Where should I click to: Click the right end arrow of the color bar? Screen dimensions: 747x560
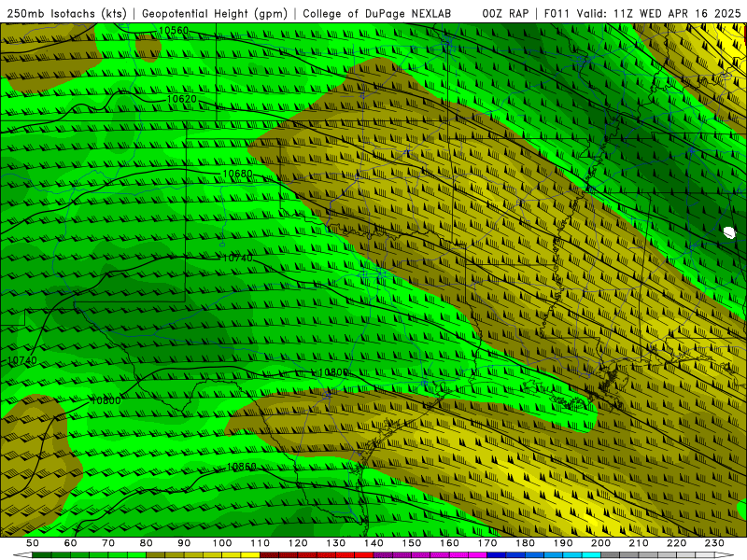pyautogui.click(x=725, y=555)
